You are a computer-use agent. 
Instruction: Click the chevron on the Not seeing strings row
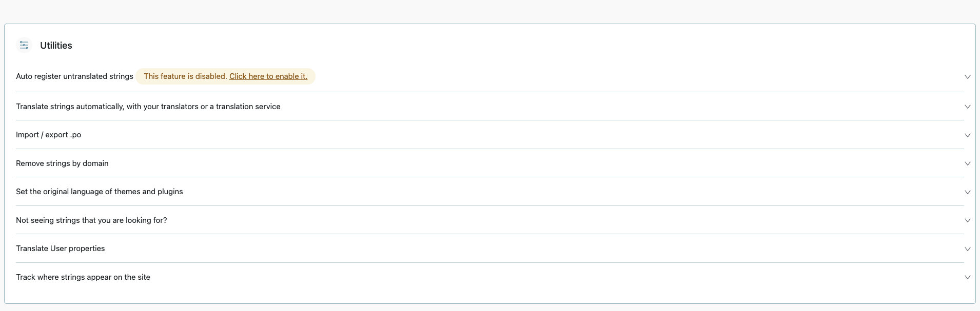[x=967, y=220]
